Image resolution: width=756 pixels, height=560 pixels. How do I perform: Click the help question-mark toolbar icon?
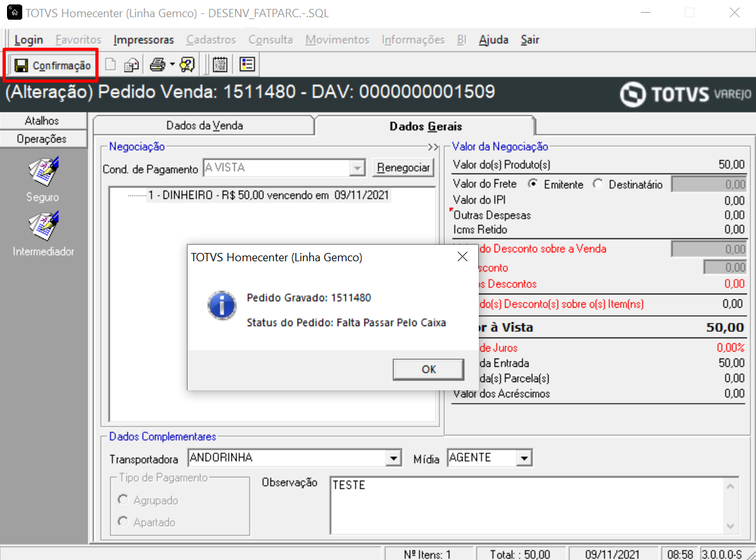(x=187, y=65)
